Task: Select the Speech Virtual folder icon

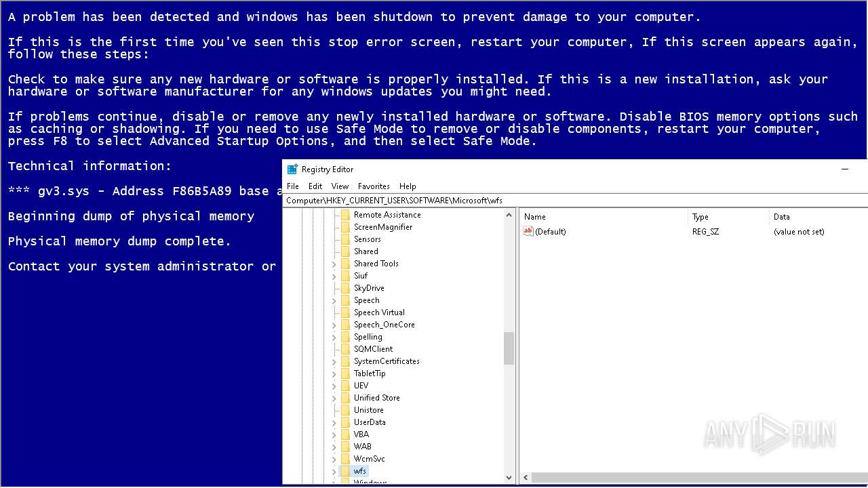Action: 345,312
